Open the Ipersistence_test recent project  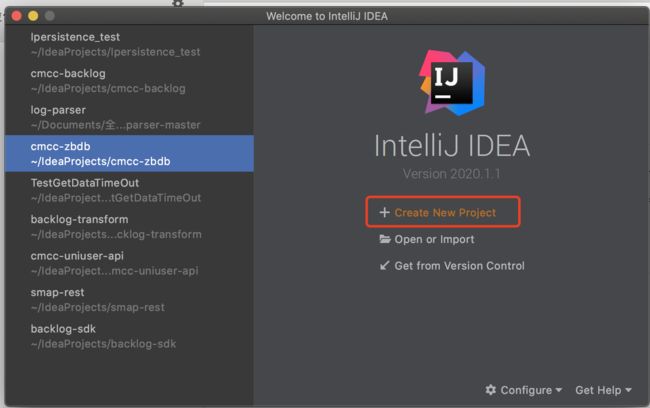click(129, 44)
